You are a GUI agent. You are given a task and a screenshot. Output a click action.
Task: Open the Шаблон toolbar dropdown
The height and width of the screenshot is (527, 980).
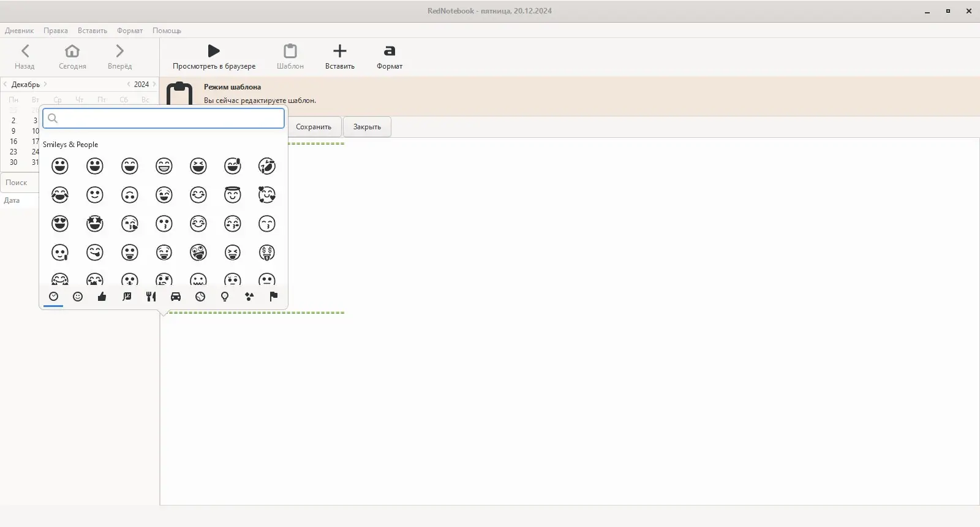coord(290,57)
